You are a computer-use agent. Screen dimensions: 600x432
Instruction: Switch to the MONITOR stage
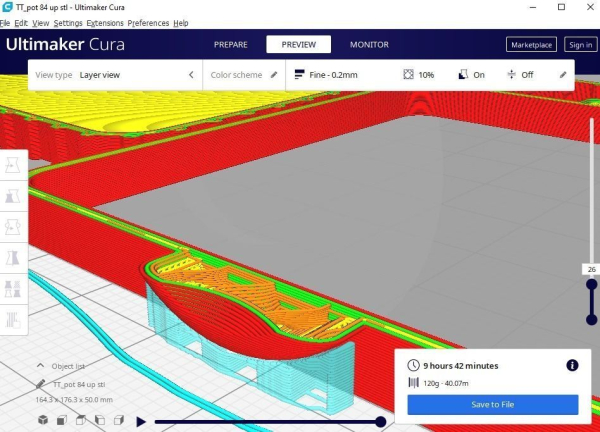click(369, 45)
